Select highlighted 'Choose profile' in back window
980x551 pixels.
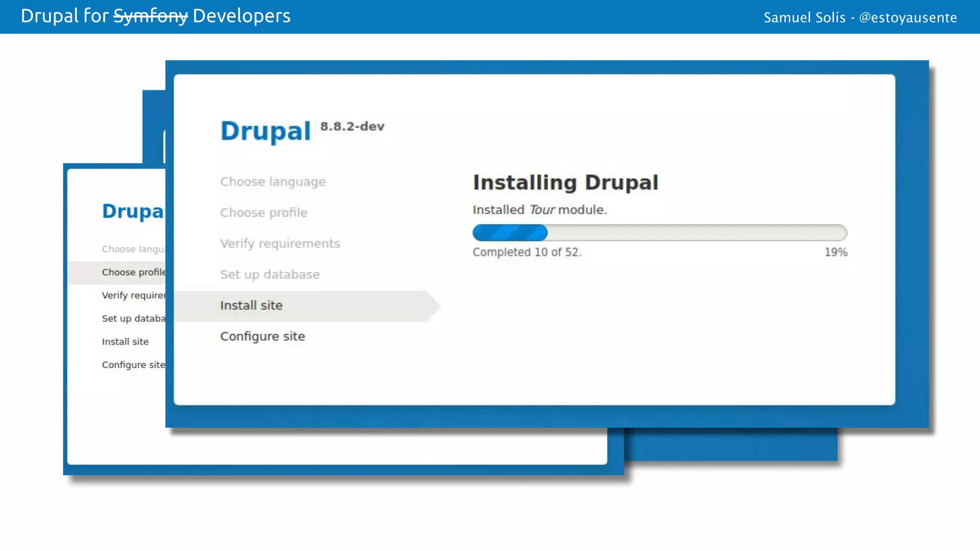point(117,273)
